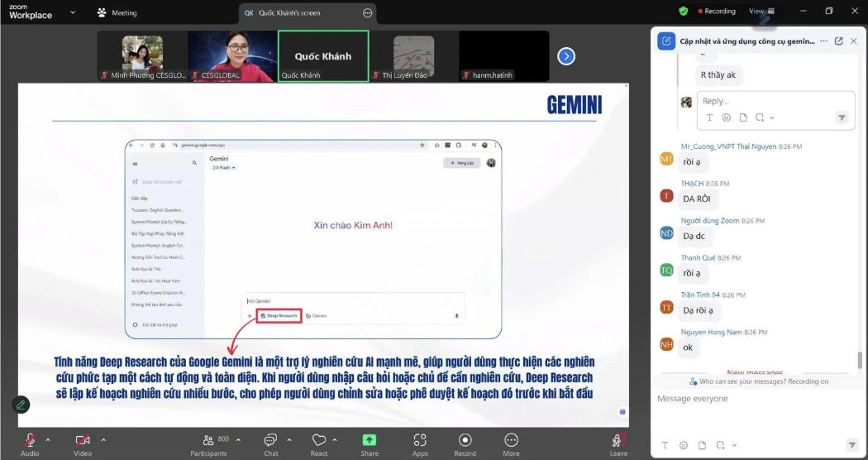Viewport: 868px width, 460px height.
Task: Show next participants with blue arrow
Action: 565,56
